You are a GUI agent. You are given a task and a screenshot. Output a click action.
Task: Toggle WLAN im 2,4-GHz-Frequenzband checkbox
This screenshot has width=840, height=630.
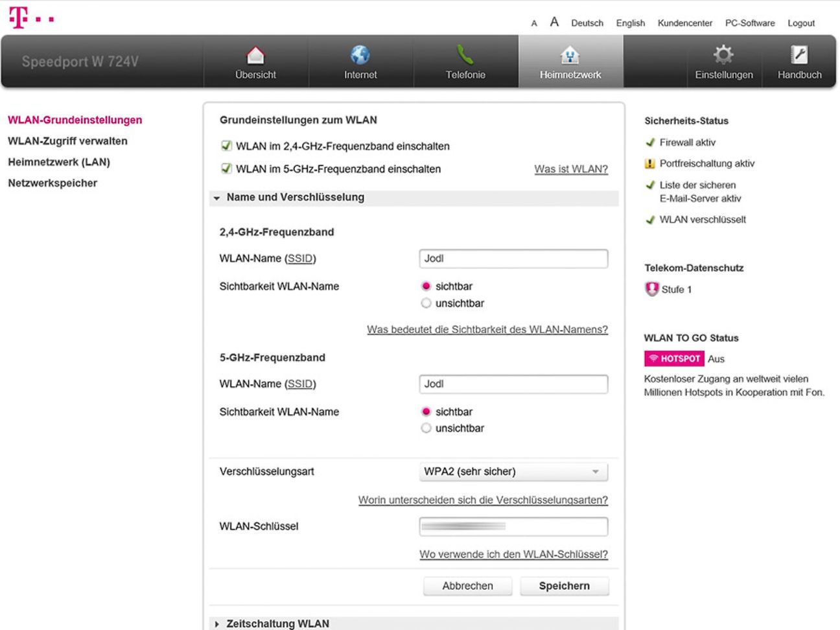pos(226,146)
